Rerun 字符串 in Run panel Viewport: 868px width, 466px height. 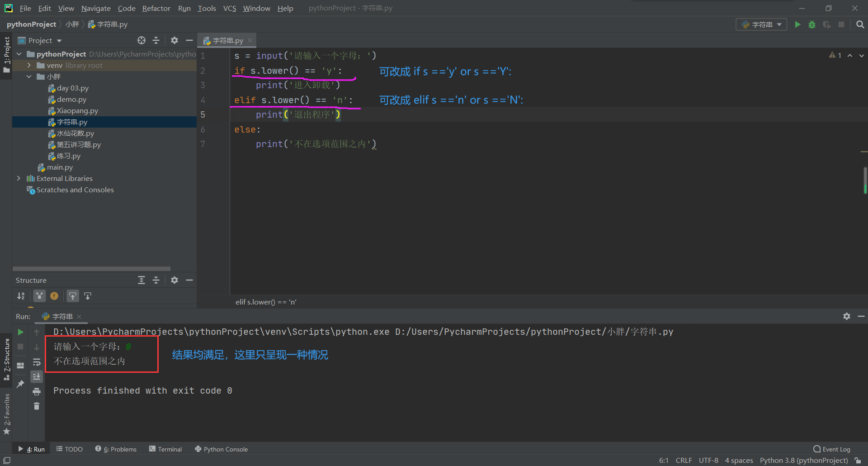20,332
